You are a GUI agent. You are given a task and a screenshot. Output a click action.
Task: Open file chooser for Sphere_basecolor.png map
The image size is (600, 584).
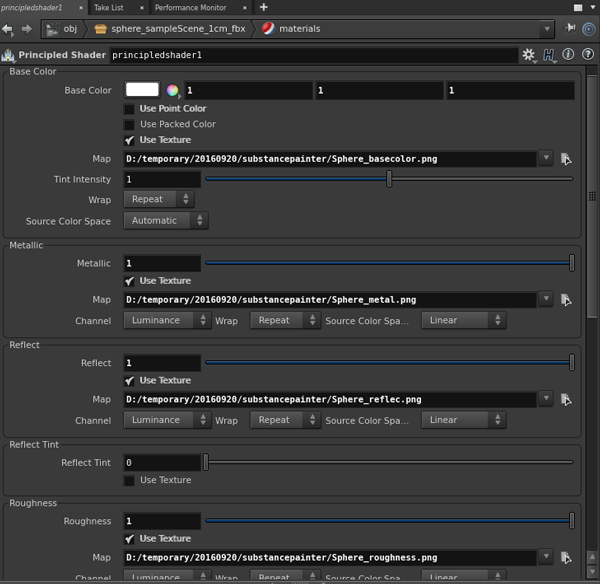click(x=566, y=158)
